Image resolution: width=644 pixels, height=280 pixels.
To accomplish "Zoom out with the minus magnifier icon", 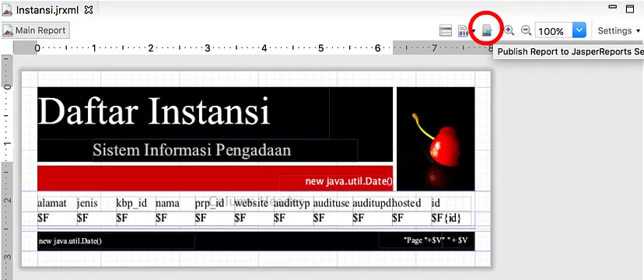I will 526,30.
